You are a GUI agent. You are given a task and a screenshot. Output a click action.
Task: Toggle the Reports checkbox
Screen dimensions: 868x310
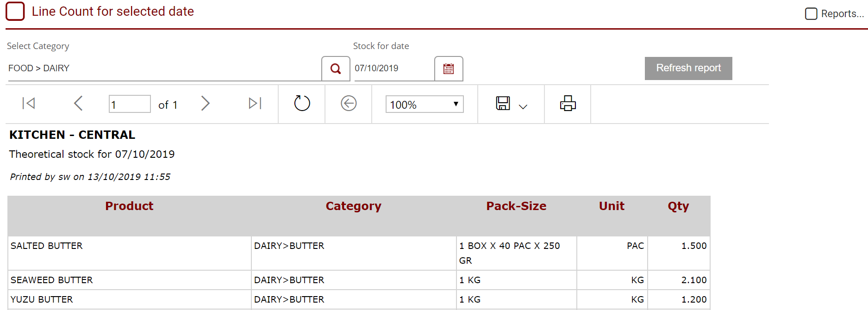(x=811, y=14)
